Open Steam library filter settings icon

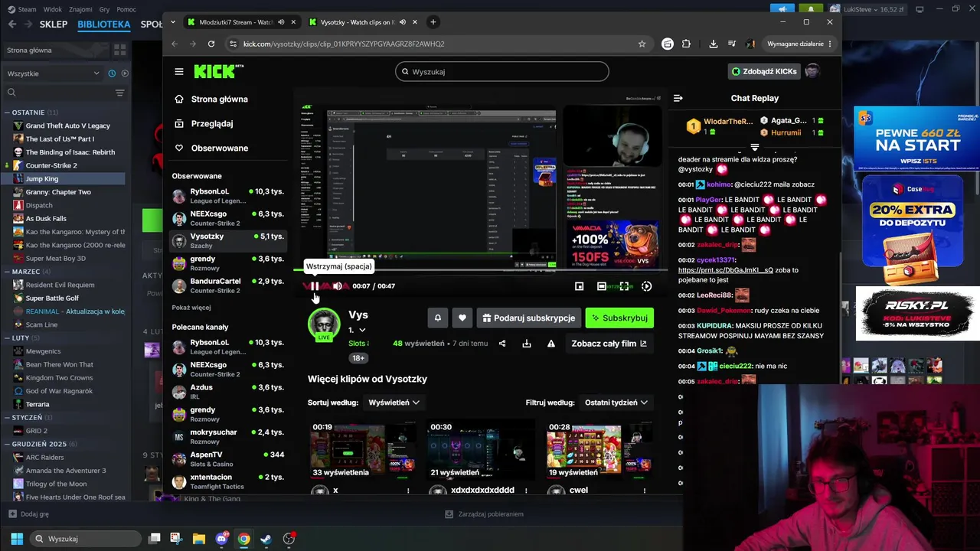click(119, 93)
